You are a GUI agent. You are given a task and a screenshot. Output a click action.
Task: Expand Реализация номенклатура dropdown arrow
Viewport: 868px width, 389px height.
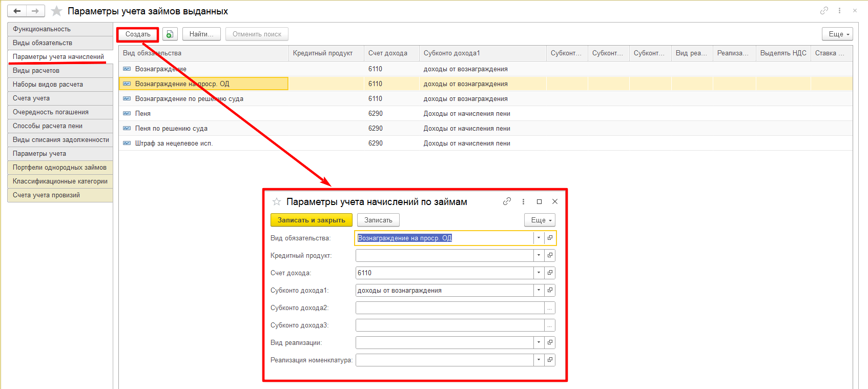click(539, 360)
